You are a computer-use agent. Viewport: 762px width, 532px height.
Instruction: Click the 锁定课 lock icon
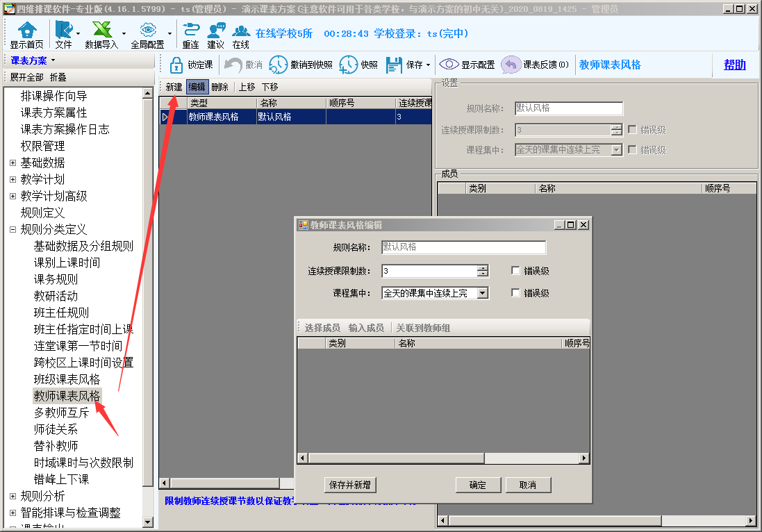pos(176,65)
